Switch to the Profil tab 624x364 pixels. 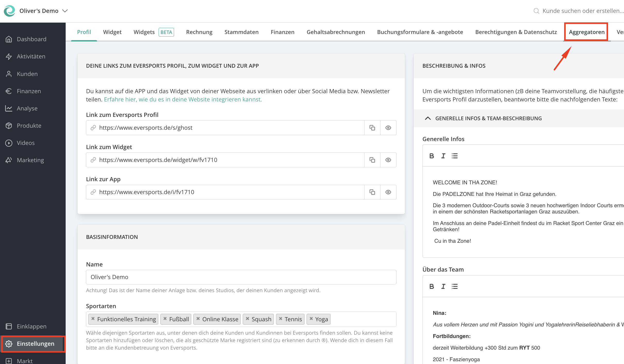84,32
